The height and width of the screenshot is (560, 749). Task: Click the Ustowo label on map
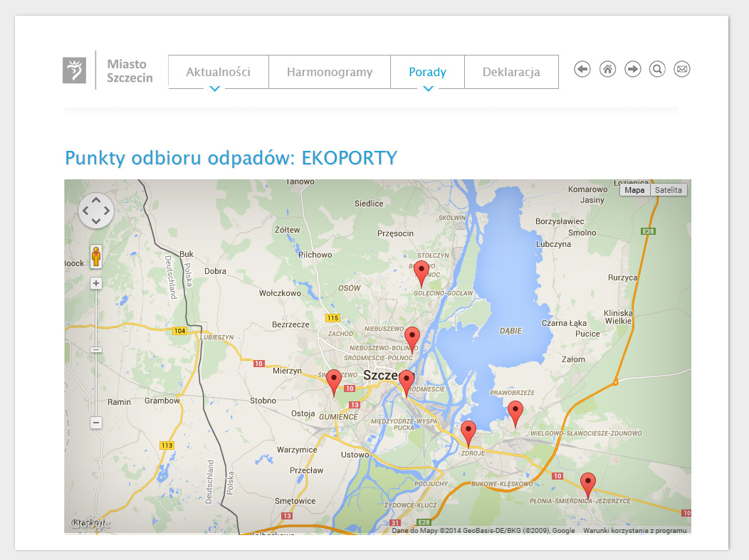coord(355,455)
